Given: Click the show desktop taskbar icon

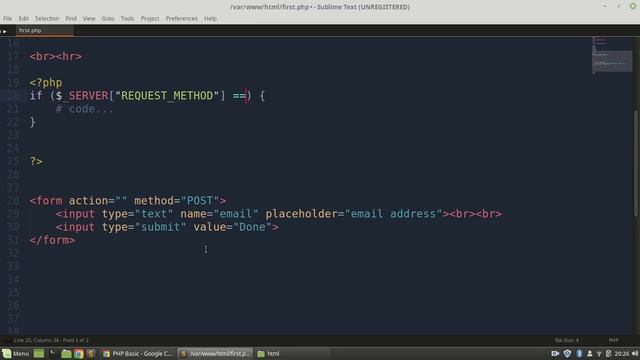Looking at the screenshot, I should tap(39, 353).
